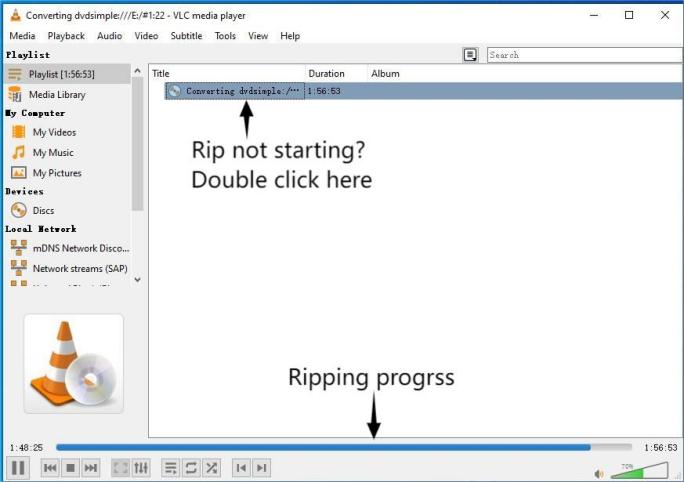684x482 pixels.
Task: Mute audio via speaker icon
Action: coord(599,473)
